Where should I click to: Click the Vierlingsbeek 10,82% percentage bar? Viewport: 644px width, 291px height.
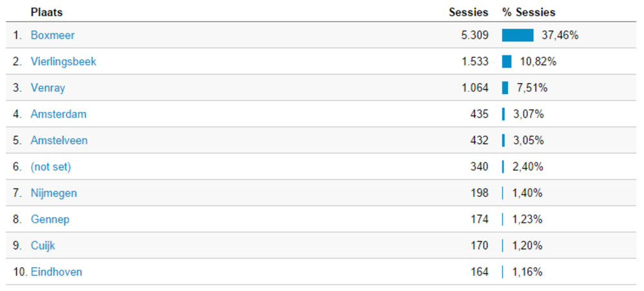[506, 62]
